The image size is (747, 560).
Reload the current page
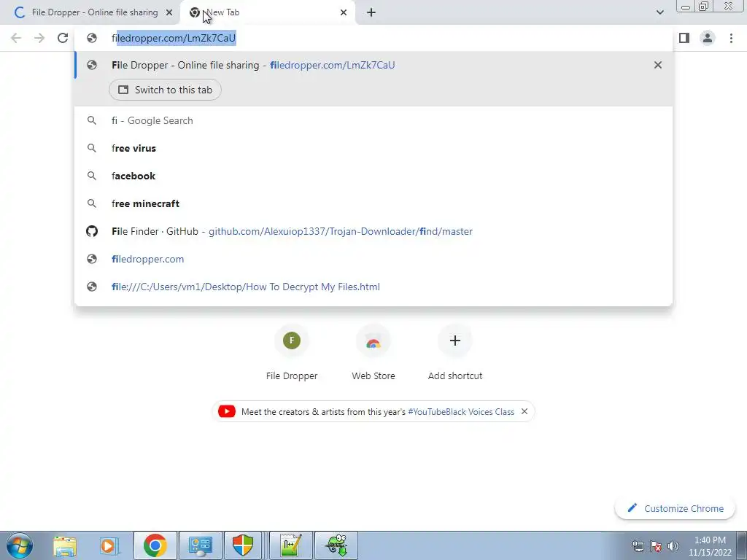point(63,38)
